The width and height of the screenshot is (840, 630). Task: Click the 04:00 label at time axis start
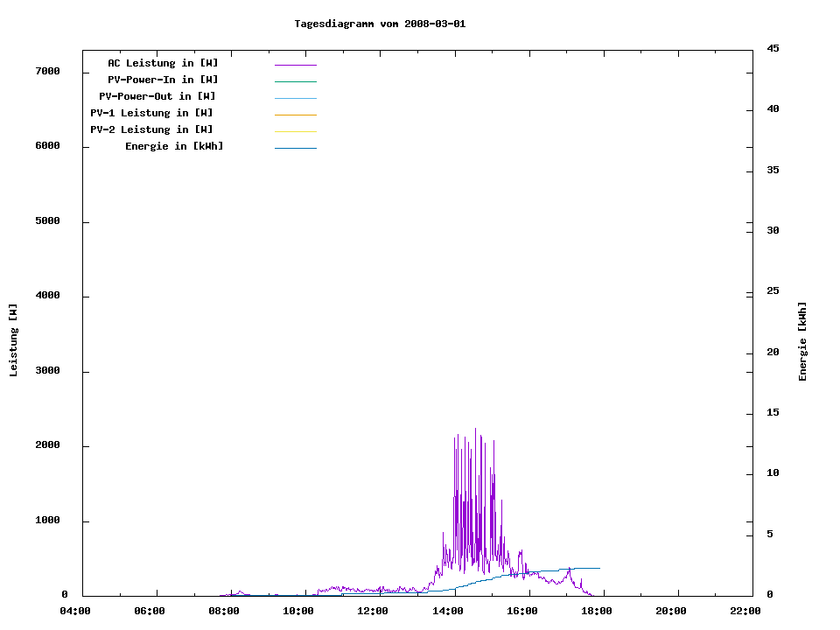click(75, 611)
